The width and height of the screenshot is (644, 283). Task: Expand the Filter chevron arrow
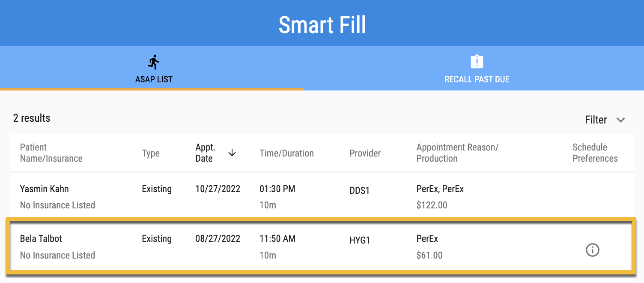coord(620,120)
